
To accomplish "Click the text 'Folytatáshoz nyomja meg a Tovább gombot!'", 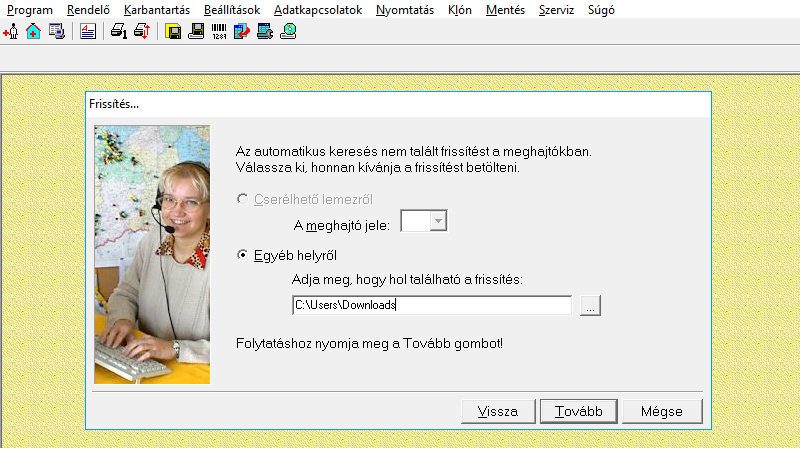I will (x=369, y=343).
